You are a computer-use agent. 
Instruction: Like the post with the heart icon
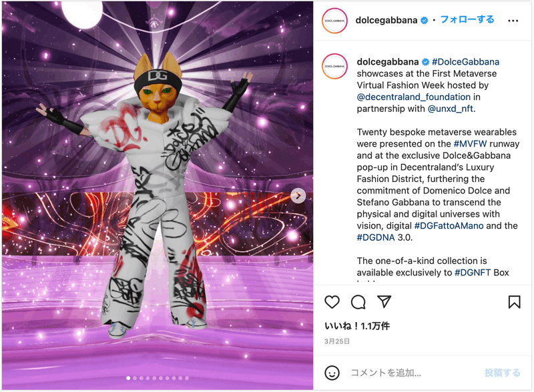pos(332,302)
